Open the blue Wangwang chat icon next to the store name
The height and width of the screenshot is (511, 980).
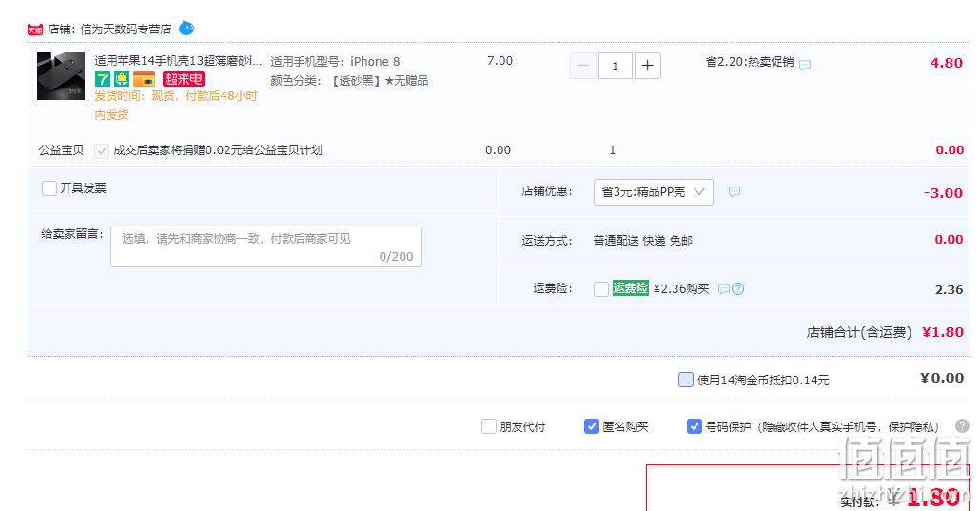(x=186, y=29)
